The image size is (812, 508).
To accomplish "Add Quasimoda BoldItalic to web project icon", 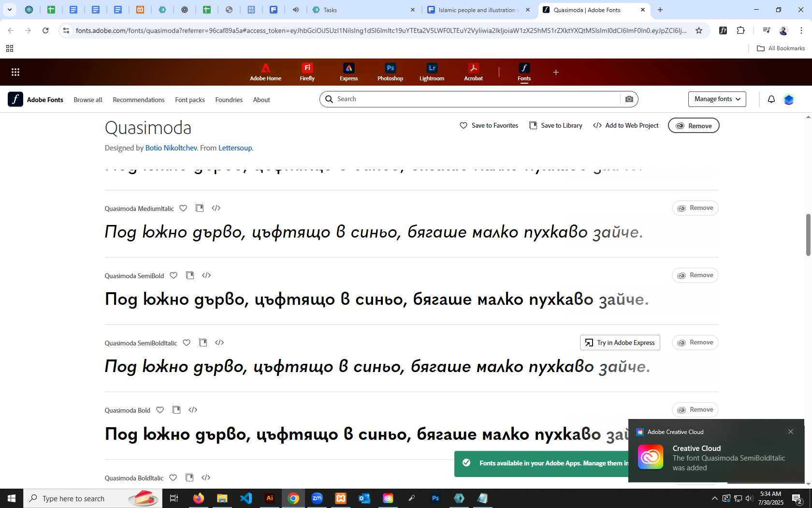I will pos(206,478).
